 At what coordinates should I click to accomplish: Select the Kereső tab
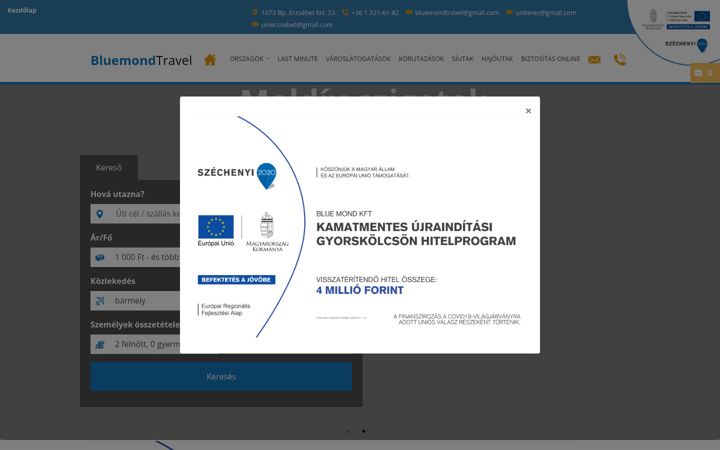click(x=109, y=168)
